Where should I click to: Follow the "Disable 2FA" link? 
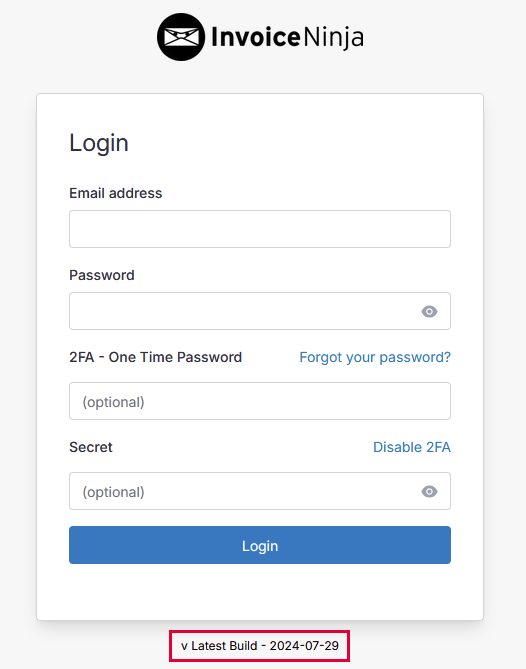[x=412, y=447]
